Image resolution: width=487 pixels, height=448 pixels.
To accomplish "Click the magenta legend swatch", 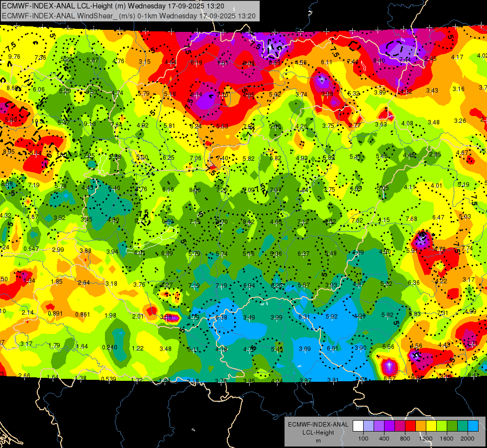I will click(x=400, y=426).
